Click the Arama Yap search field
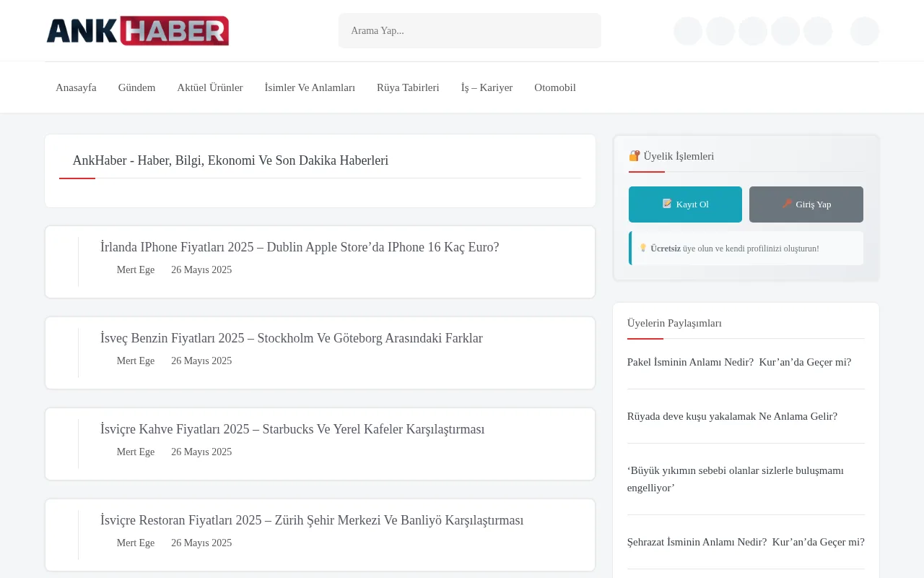Image resolution: width=924 pixels, height=578 pixels. pyautogui.click(x=469, y=30)
